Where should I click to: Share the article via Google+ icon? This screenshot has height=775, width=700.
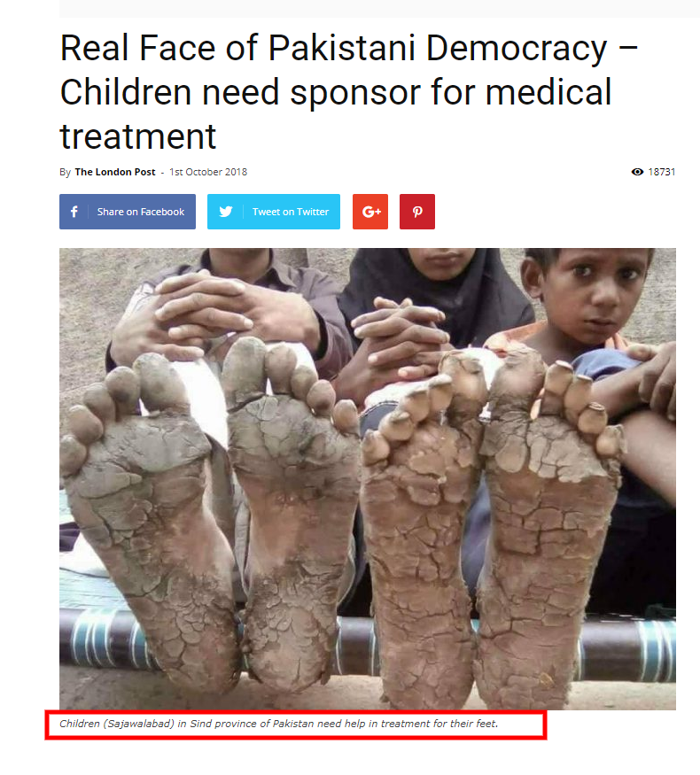tap(370, 212)
